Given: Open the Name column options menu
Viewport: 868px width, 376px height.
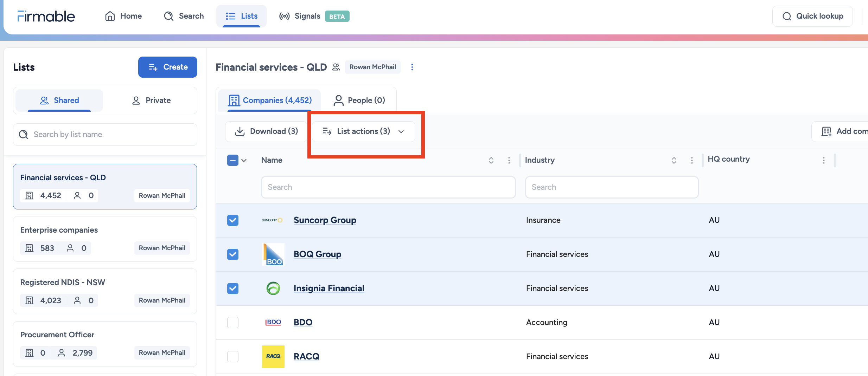Looking at the screenshot, I should pos(509,160).
